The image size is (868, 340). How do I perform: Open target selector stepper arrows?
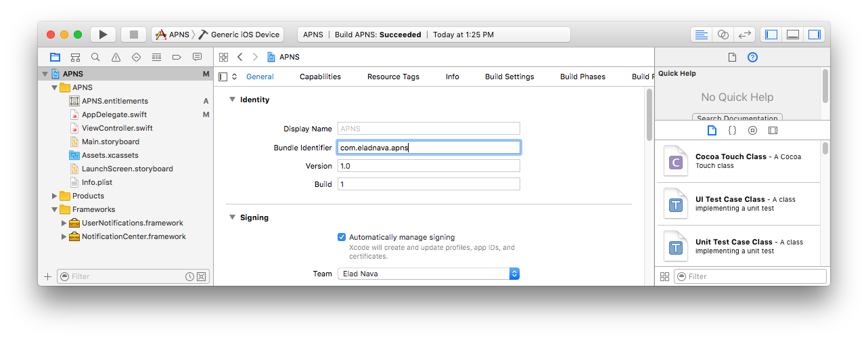(x=235, y=77)
